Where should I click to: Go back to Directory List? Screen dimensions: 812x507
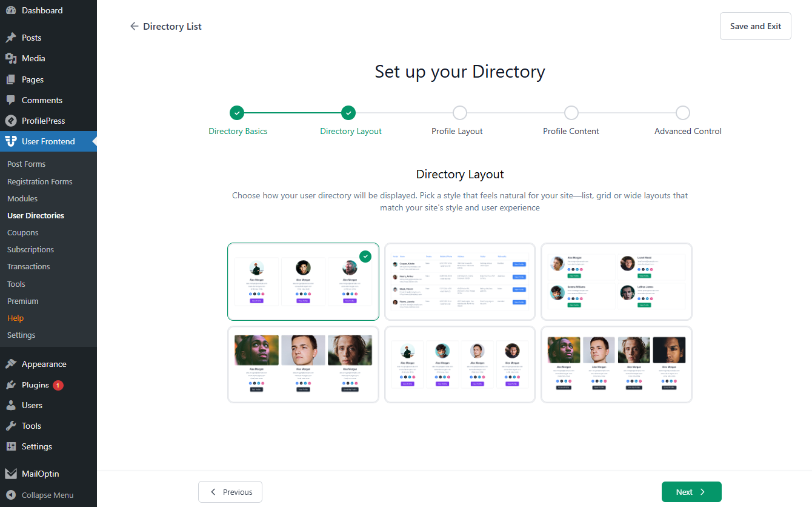click(x=165, y=27)
